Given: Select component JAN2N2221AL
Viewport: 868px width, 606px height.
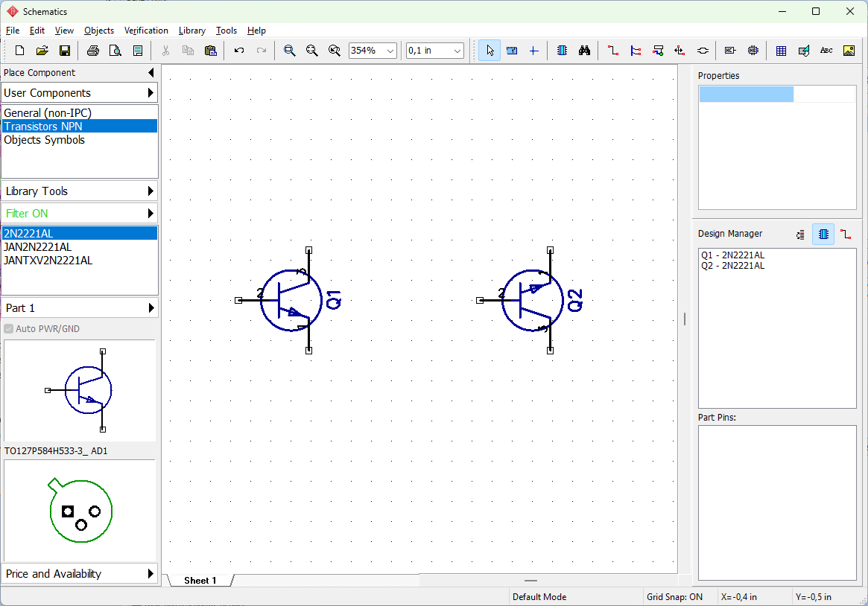Looking at the screenshot, I should pos(80,247).
